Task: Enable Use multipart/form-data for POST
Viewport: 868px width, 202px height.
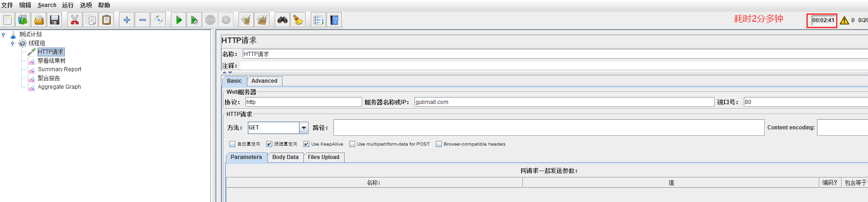Action: click(x=352, y=144)
